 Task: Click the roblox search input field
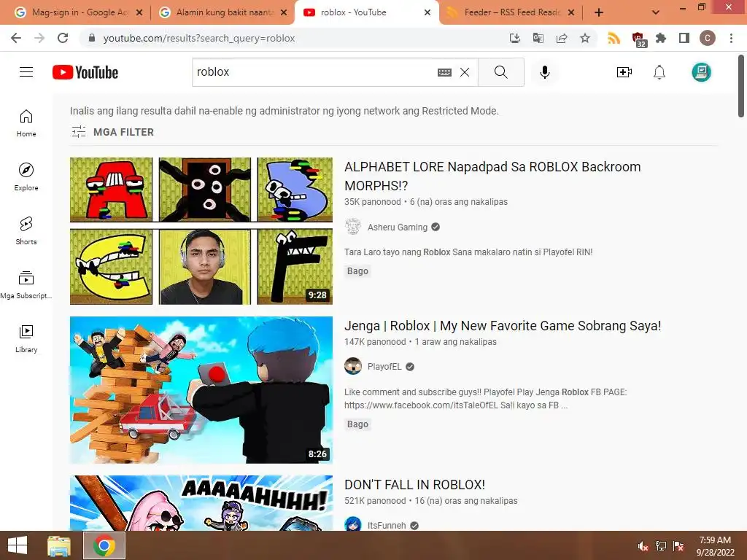tap(314, 72)
